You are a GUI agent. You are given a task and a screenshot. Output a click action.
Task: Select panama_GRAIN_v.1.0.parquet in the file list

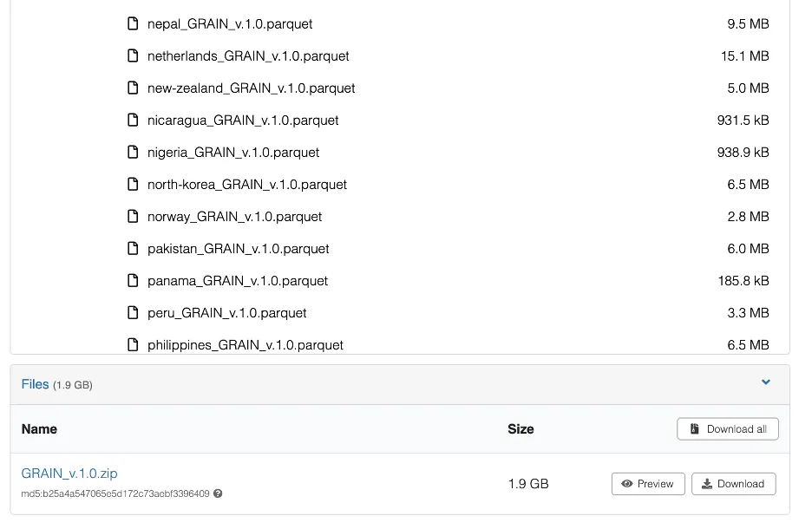[238, 280]
